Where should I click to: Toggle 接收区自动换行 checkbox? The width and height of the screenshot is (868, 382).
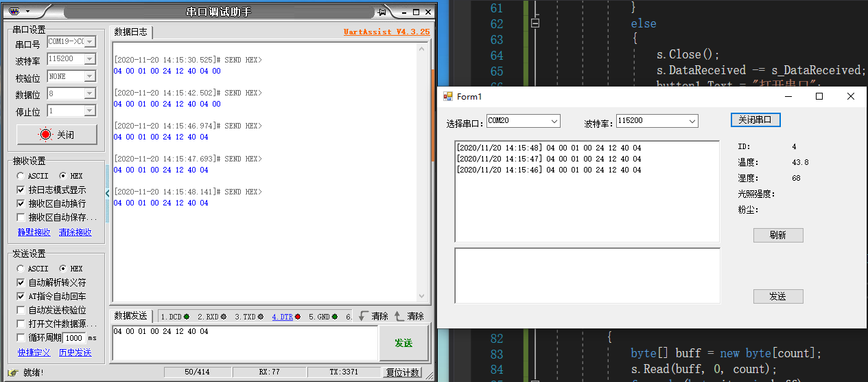coord(21,203)
